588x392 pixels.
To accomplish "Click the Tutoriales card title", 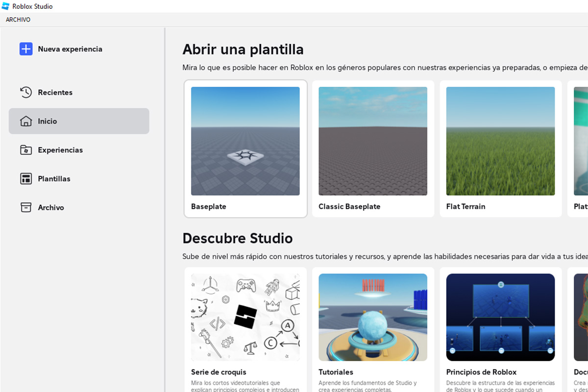I will [336, 372].
